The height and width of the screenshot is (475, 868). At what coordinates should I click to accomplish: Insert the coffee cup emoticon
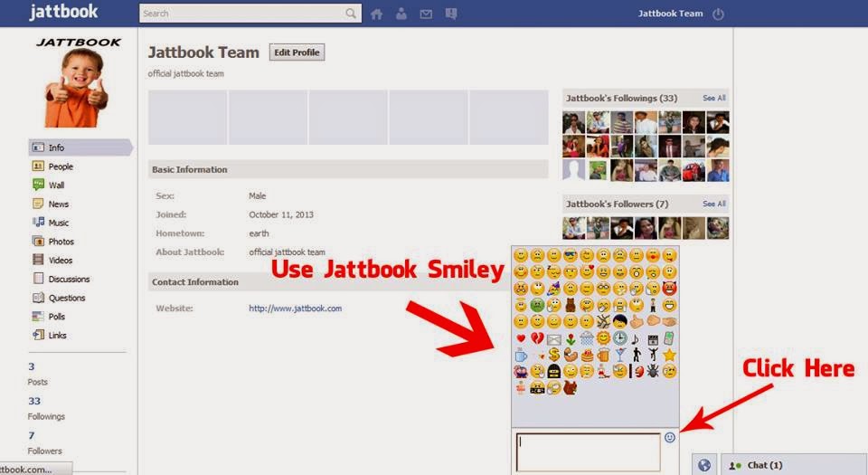[521, 355]
